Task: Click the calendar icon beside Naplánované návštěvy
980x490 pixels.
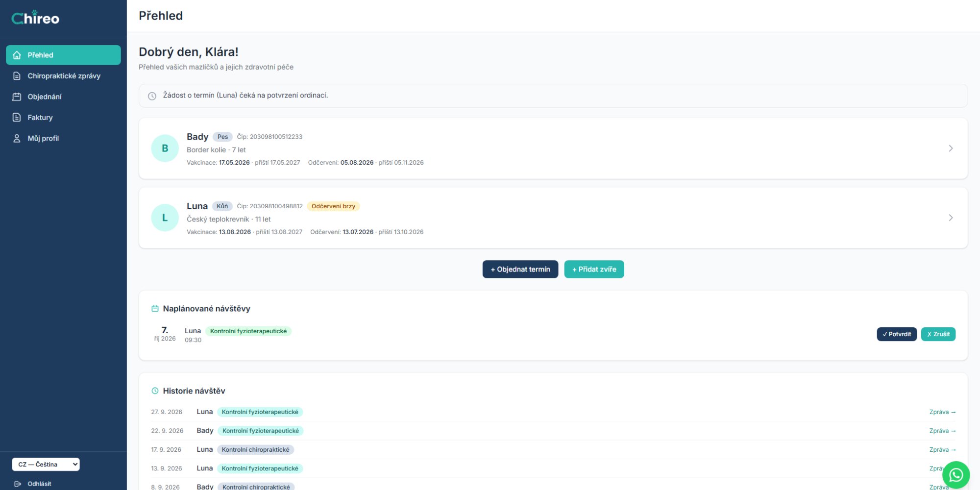Action: tap(155, 309)
